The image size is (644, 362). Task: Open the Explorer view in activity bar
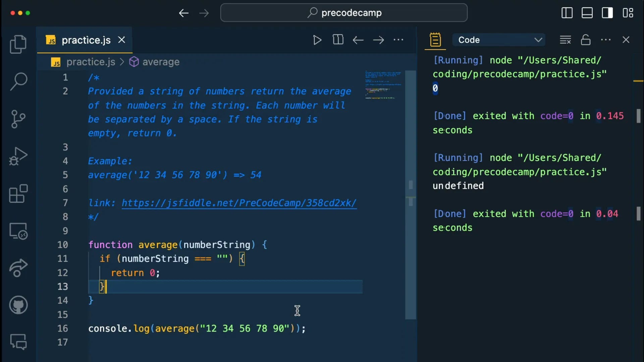tap(18, 44)
